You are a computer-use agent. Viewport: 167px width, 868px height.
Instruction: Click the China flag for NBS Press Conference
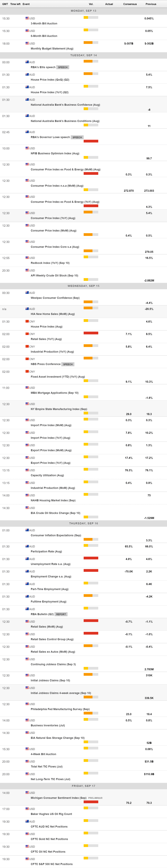(27, 359)
